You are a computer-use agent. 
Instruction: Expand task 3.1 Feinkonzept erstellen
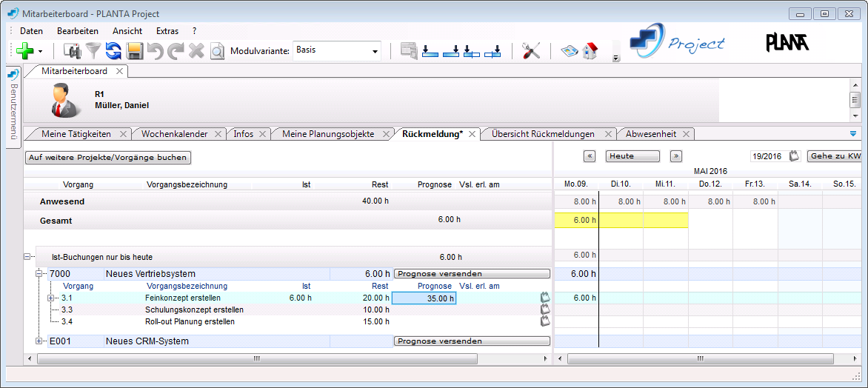[x=51, y=298]
